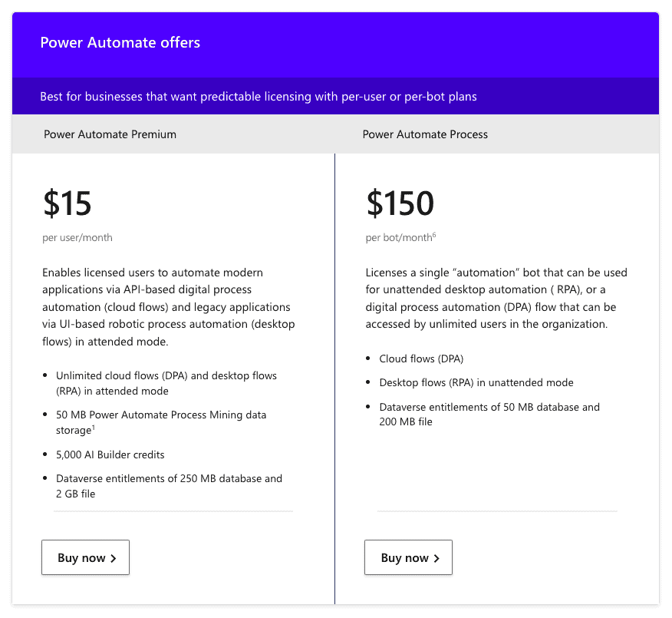Click Buy now for Power Automate Process
672x618 pixels.
(408, 557)
